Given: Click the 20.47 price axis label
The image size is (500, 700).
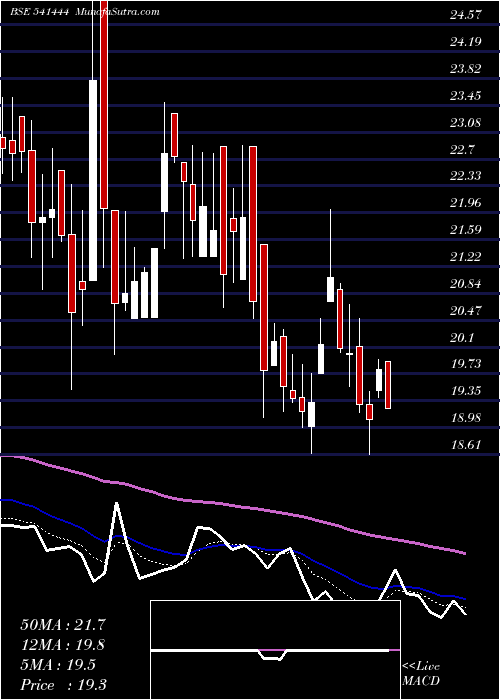Looking at the screenshot, I should (x=465, y=310).
